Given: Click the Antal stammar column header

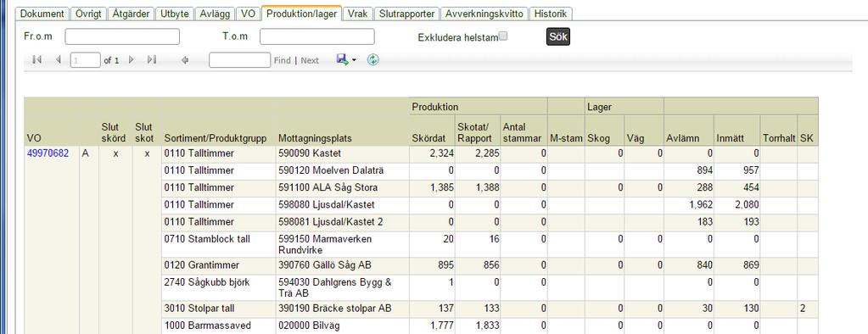Looking at the screenshot, I should click(x=522, y=133).
